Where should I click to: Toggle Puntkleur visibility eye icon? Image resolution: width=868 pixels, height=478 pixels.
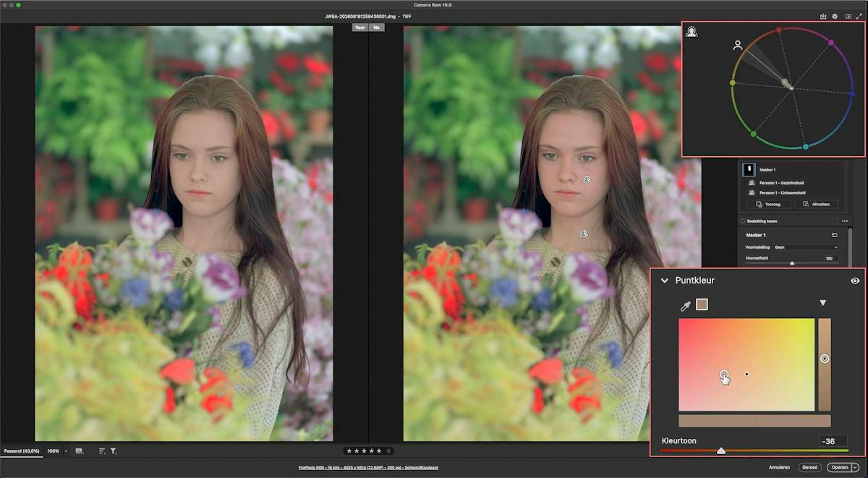[x=855, y=281]
